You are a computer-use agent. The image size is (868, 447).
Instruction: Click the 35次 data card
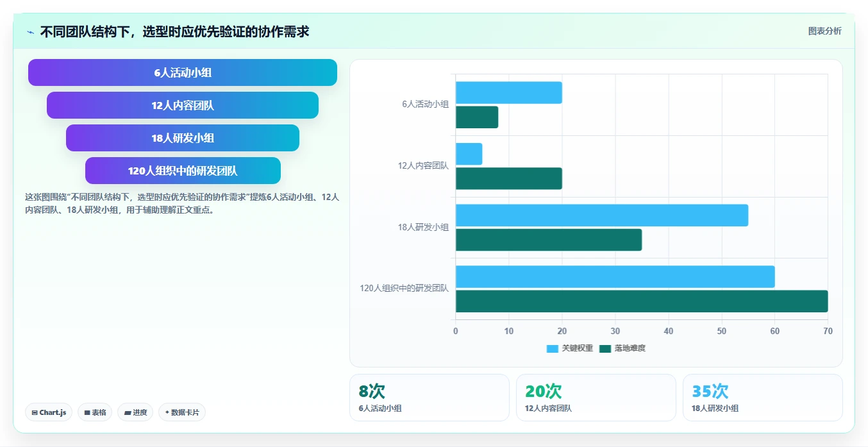(763, 398)
